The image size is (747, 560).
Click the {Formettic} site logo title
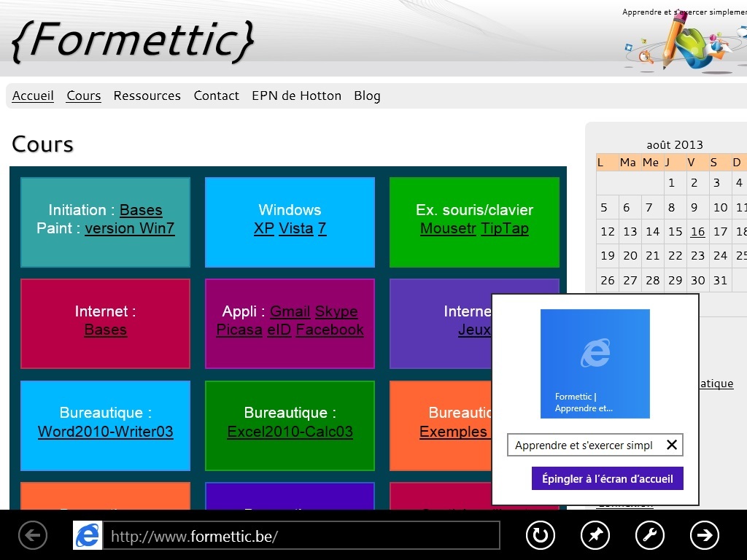pos(133,41)
